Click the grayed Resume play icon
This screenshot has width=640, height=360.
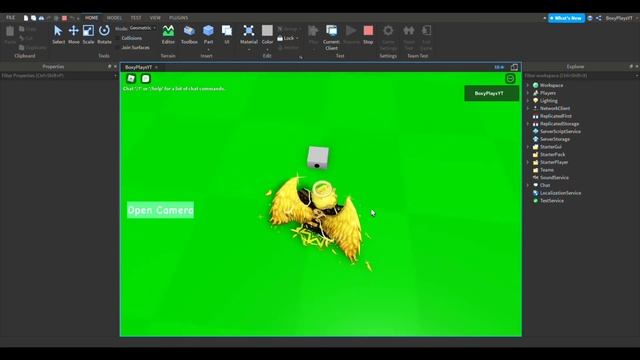click(351, 31)
